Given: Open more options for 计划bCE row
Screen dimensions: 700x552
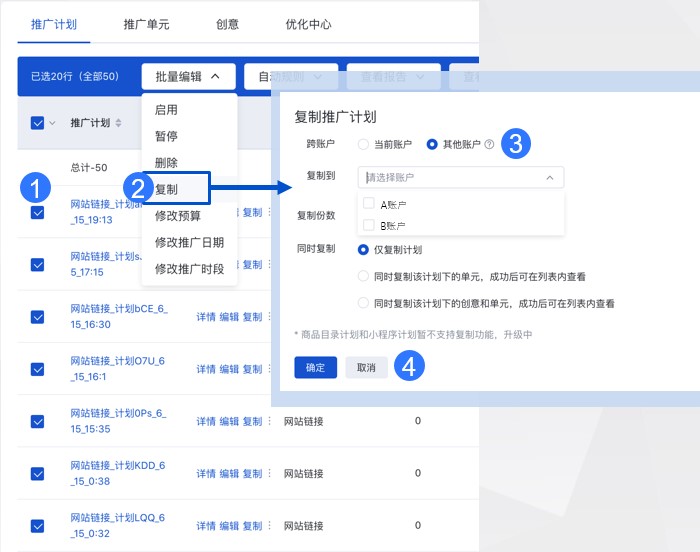Looking at the screenshot, I should click(x=269, y=317).
